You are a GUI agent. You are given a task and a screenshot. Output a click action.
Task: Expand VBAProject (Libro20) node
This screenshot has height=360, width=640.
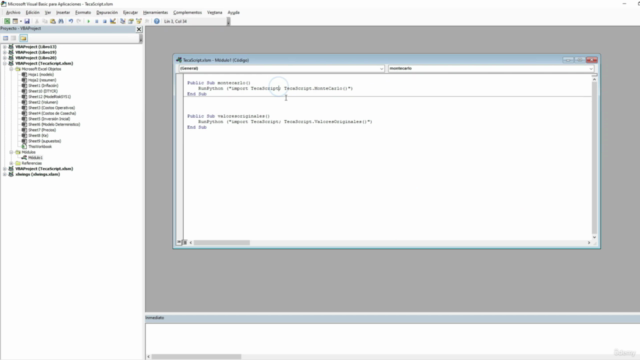tap(5, 58)
